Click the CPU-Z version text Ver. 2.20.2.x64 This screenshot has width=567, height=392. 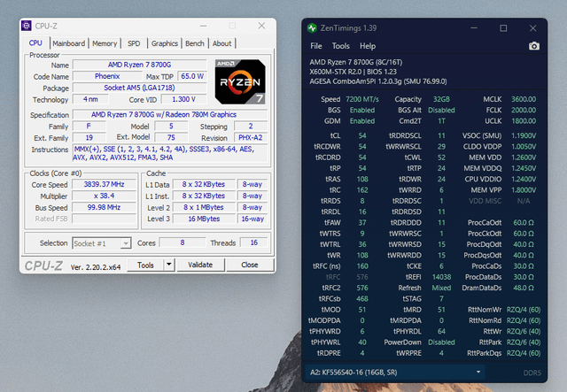pos(96,267)
